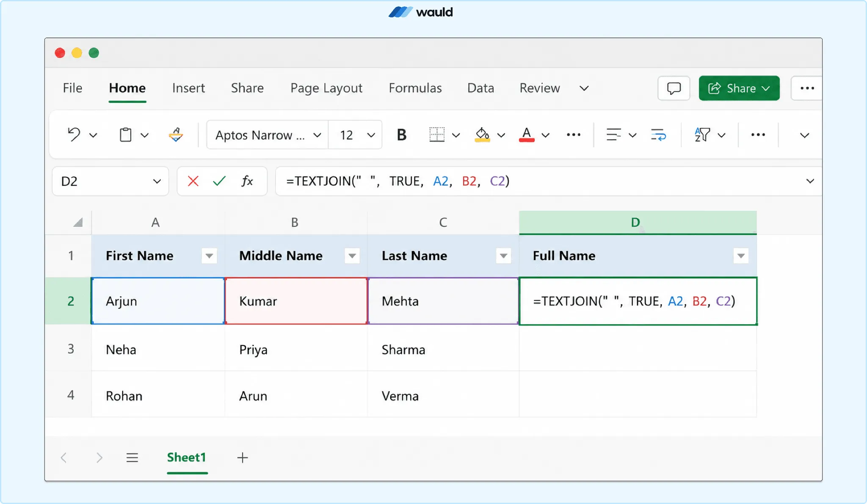Open more font options ellipsis
The width and height of the screenshot is (867, 504).
[x=574, y=135]
